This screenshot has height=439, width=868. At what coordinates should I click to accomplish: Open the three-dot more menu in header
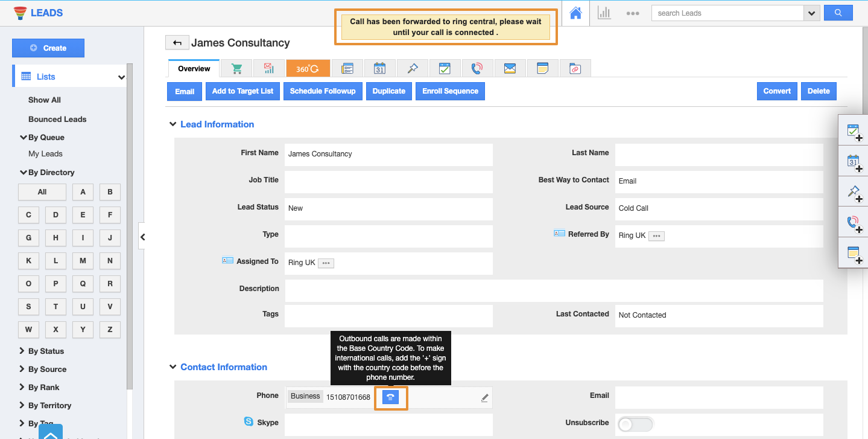click(633, 13)
